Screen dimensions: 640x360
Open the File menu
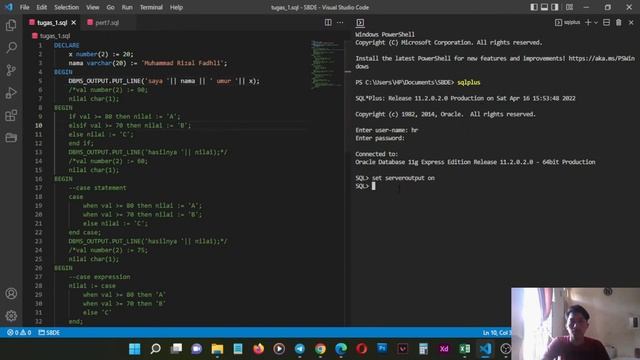click(24, 7)
